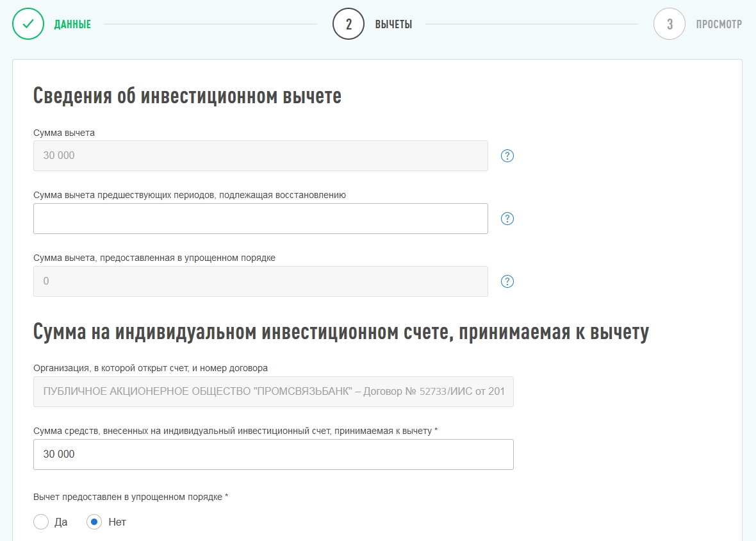Screen dimensions: 756x541
Task: Click the Сумма вычета field showing 30 000
Action: [260, 156]
